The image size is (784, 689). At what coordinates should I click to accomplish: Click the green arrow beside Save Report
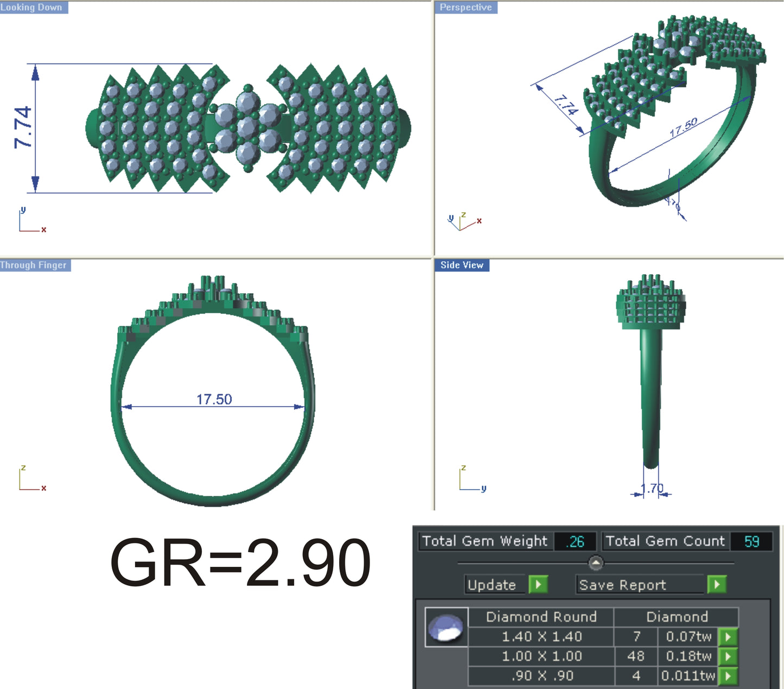[717, 585]
